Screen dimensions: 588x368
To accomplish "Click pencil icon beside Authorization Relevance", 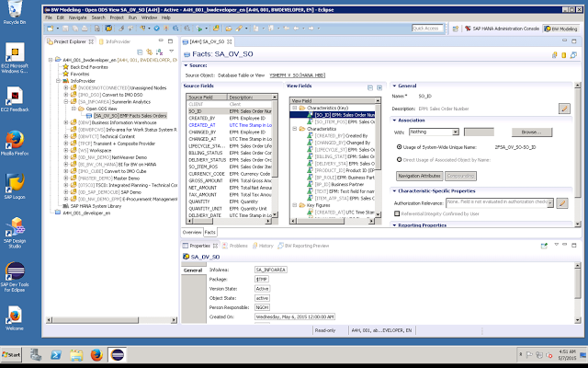I will coord(561,203).
